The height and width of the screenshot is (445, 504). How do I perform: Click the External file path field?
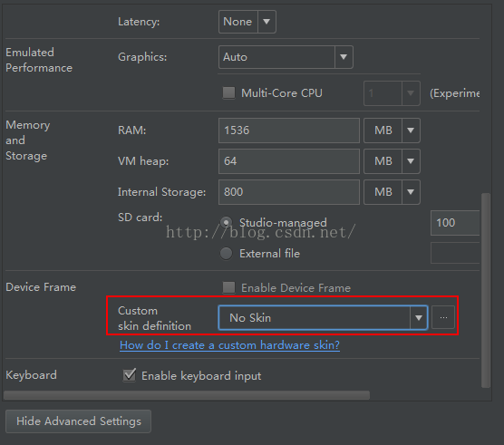455,253
